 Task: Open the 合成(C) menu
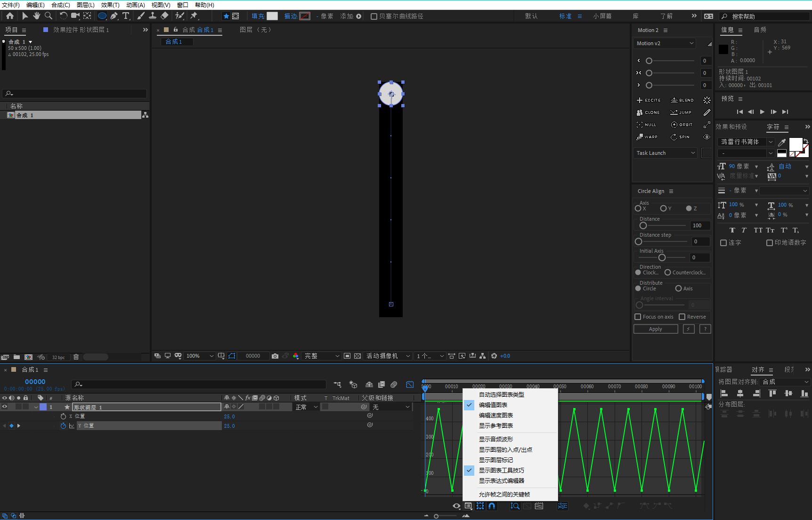point(61,5)
